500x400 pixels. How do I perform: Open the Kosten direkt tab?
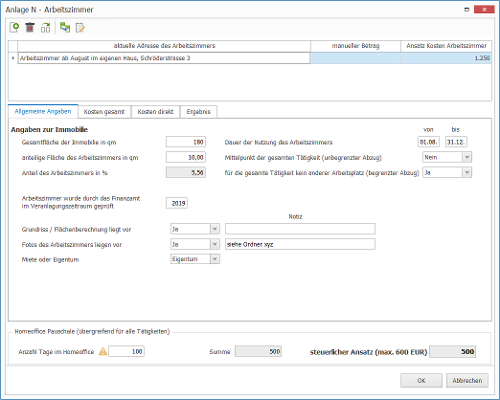(156, 112)
